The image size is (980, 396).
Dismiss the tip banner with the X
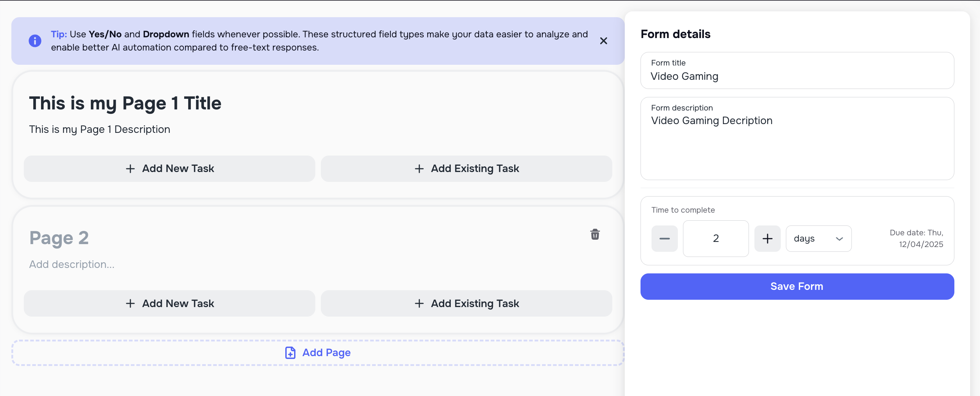pos(604,41)
